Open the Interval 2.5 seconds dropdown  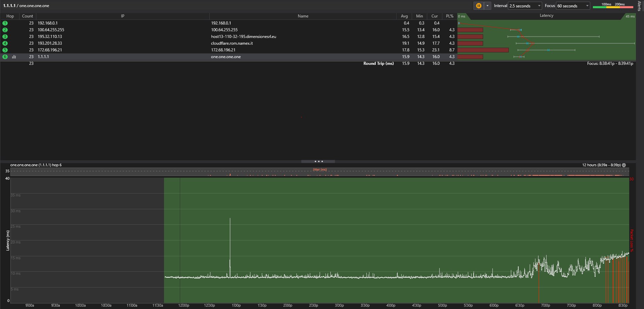click(525, 6)
